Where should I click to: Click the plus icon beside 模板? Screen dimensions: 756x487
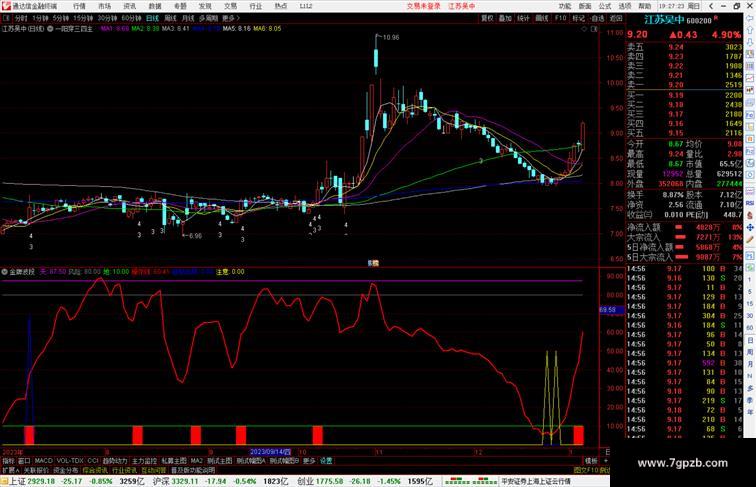click(606, 461)
